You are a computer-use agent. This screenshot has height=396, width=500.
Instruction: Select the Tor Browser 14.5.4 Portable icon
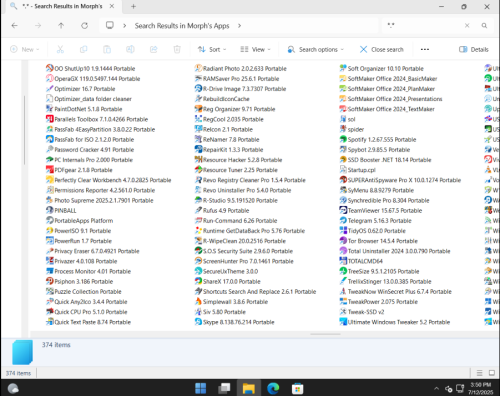tap(343, 241)
